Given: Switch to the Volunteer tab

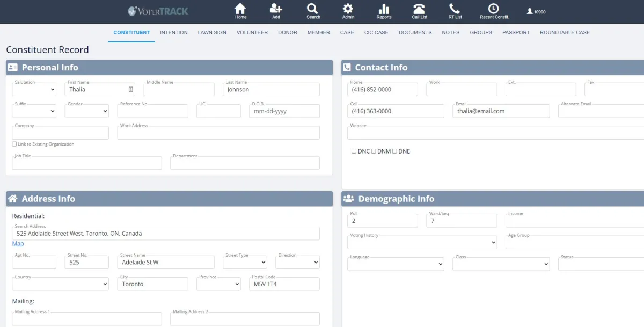Looking at the screenshot, I should pos(252,32).
